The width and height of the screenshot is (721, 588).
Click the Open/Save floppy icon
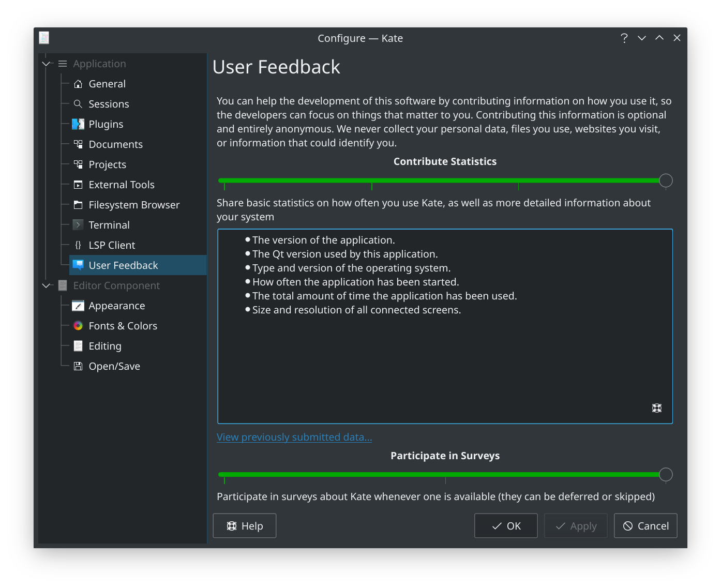[x=78, y=366]
